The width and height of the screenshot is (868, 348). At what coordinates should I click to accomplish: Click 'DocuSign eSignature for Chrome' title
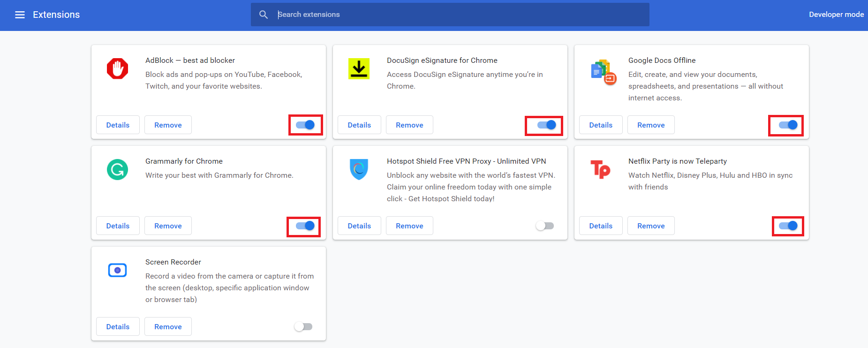tap(442, 61)
